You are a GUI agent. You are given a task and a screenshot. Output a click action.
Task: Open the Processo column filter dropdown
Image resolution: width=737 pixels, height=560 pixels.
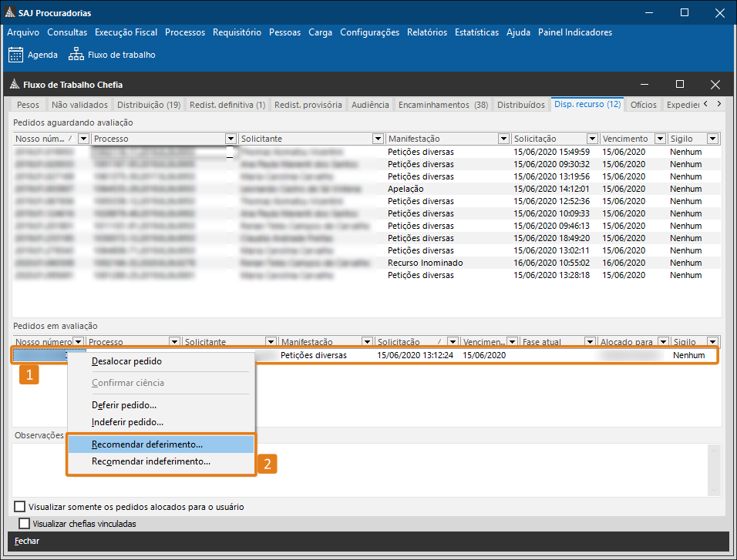coord(230,139)
